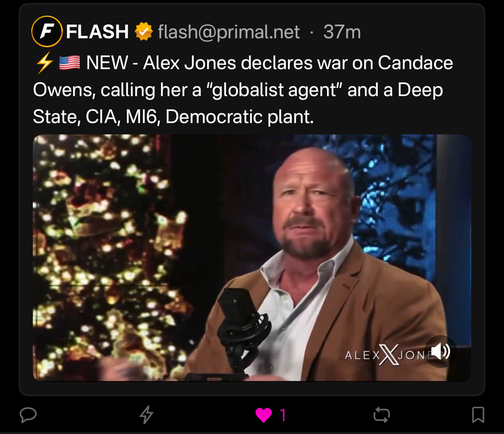This screenshot has height=434, width=504.
Task: Open quoted post via its bottom margin
Action: 252,388
